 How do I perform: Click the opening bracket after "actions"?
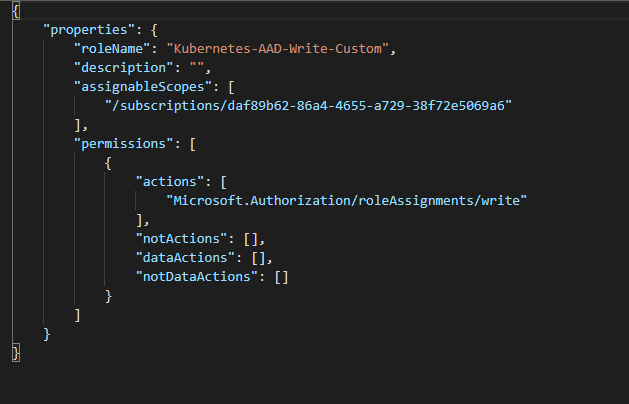(224, 182)
